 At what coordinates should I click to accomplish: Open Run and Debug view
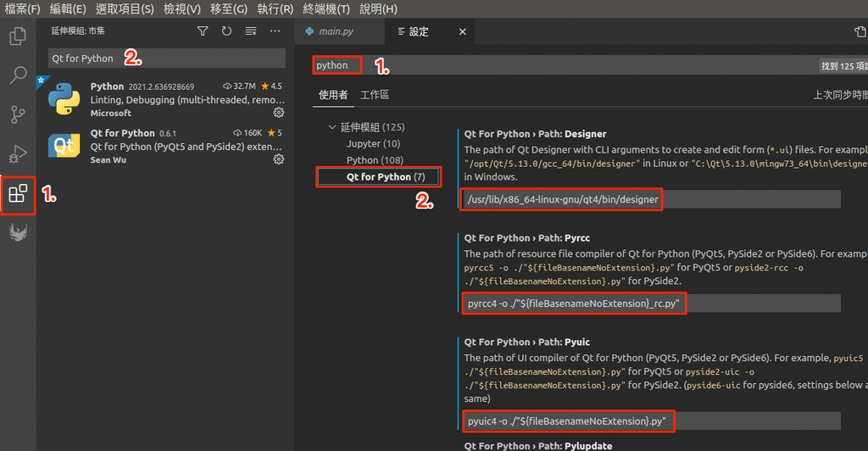[x=18, y=153]
